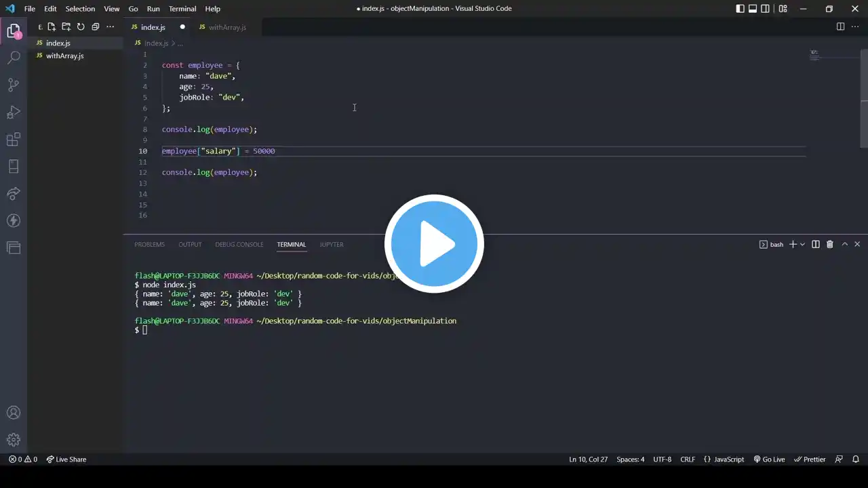Click Go Live in status bar
Viewport: 868px width, 488px height.
click(769, 460)
